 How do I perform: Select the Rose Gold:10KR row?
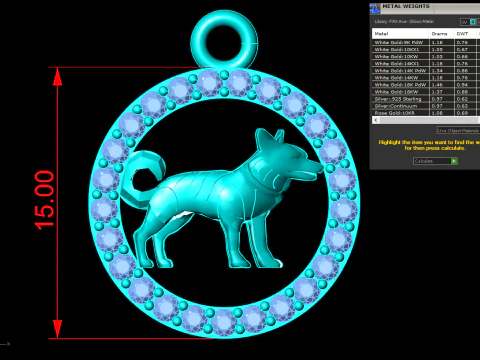point(426,113)
